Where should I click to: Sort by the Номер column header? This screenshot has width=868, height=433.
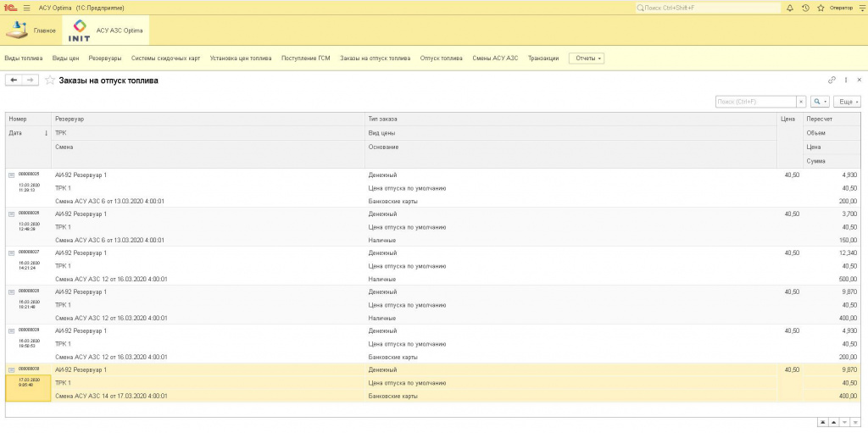(19, 119)
